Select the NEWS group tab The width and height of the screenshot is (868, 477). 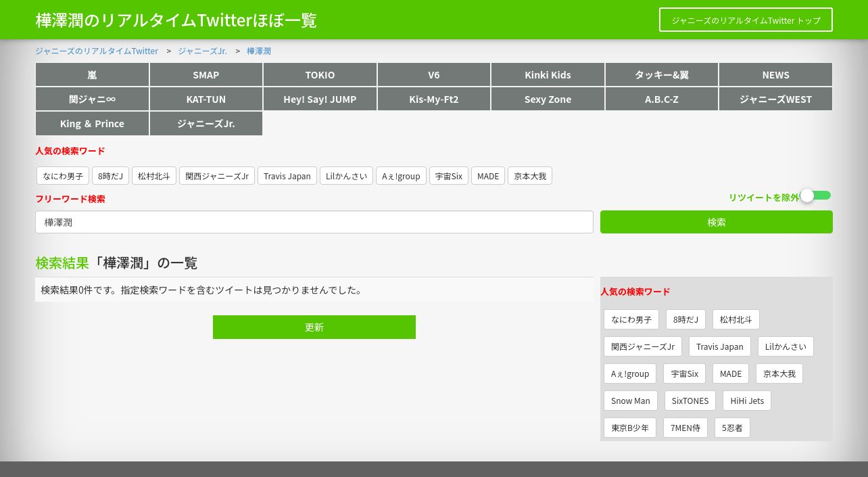coord(775,74)
